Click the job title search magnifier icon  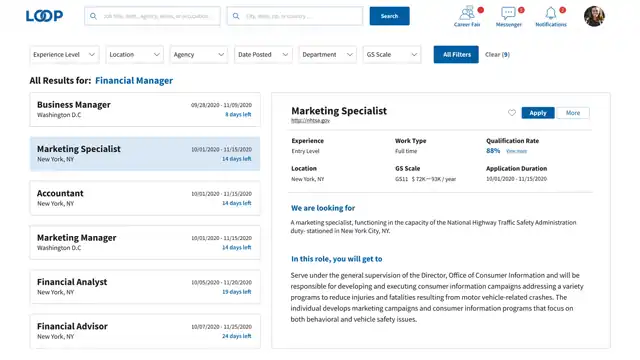pyautogui.click(x=93, y=16)
